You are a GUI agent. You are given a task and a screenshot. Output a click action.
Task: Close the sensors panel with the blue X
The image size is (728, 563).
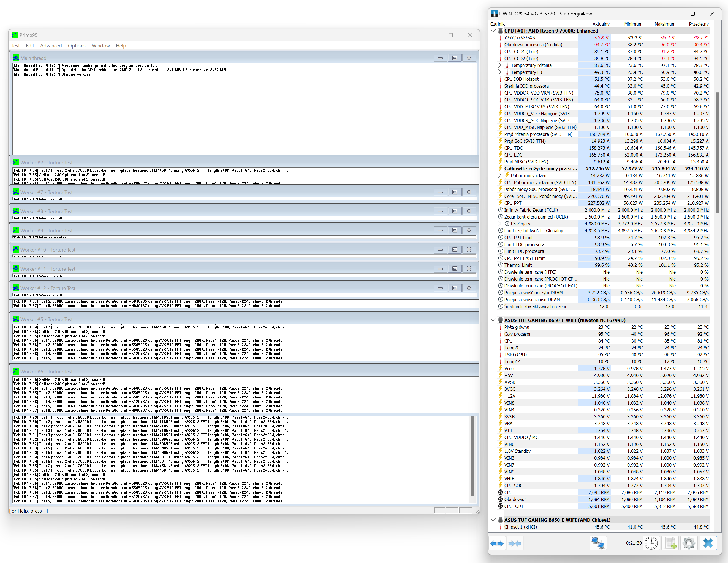pos(708,543)
